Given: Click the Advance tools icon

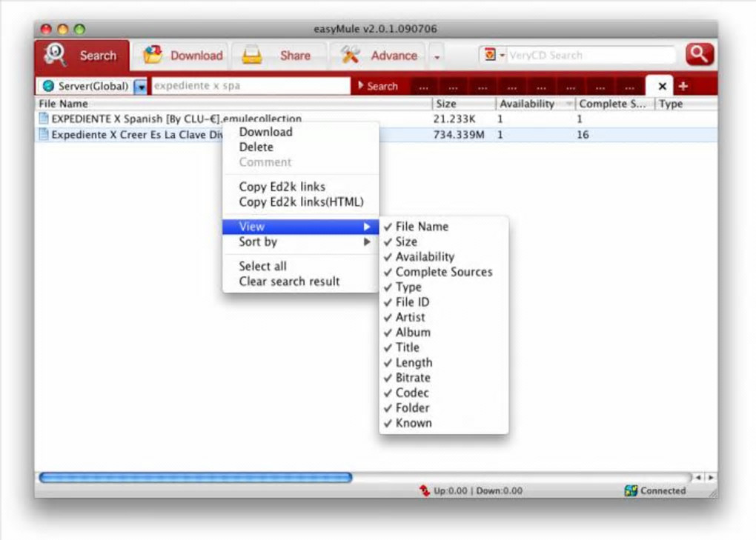Looking at the screenshot, I should pyautogui.click(x=351, y=55).
